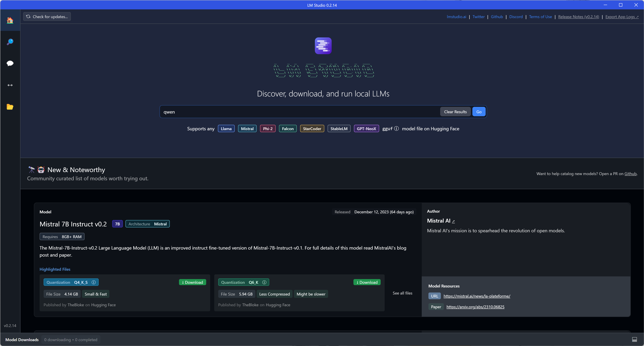Viewport: 644px width, 346px height.
Task: Open the Search magnifier sidebar icon
Action: [10, 42]
